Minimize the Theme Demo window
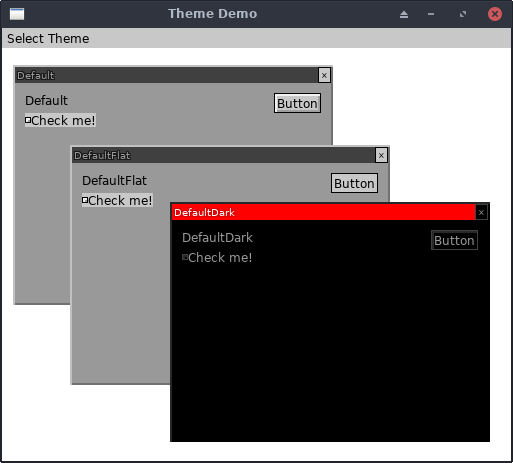This screenshot has width=513, height=463. pyautogui.click(x=431, y=14)
